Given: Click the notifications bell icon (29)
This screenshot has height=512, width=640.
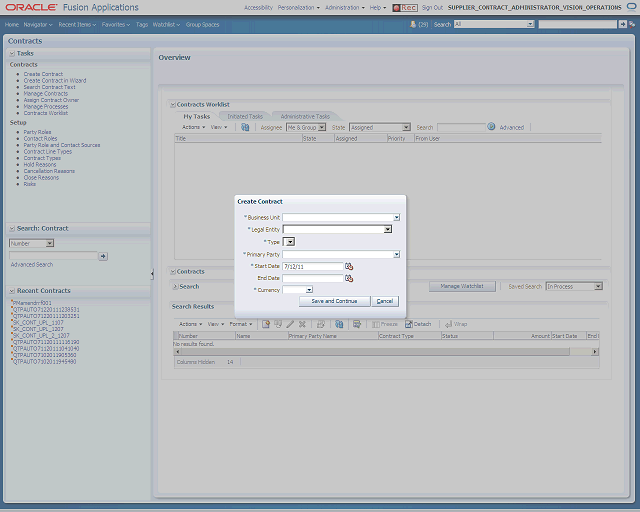Looking at the screenshot, I should pos(413,24).
